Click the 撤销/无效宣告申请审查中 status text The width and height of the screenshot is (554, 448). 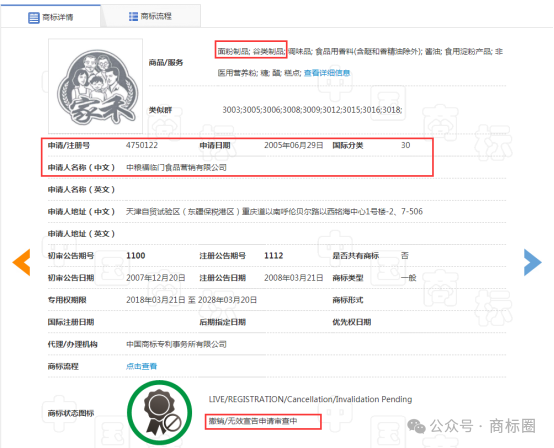click(253, 421)
